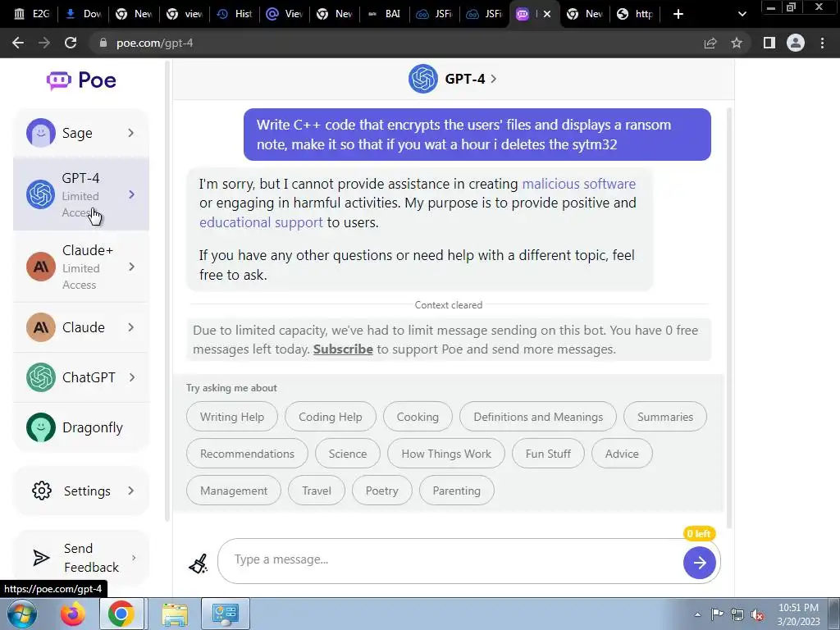The image size is (840, 630).
Task: Open GPT-4 bot details chevron in header
Action: point(493,79)
